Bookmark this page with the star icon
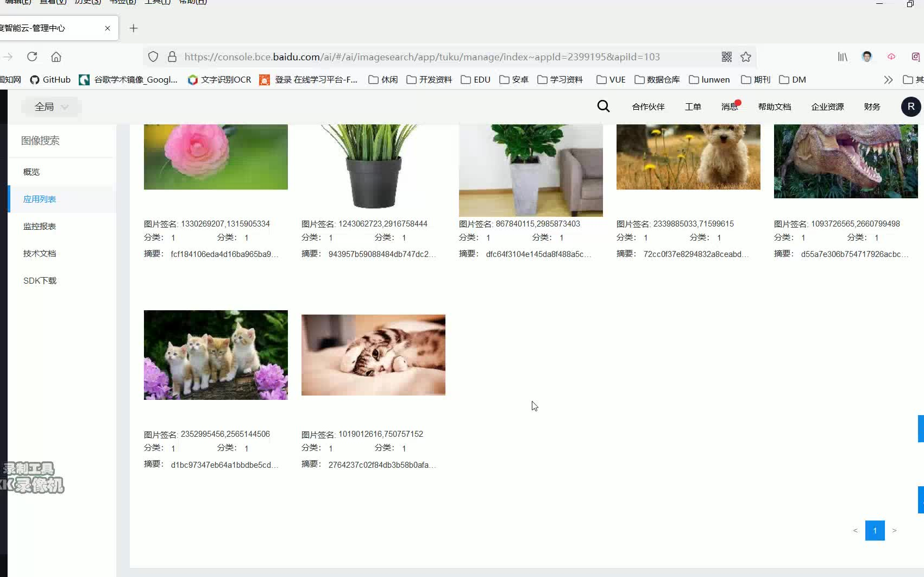924x577 pixels. click(746, 57)
